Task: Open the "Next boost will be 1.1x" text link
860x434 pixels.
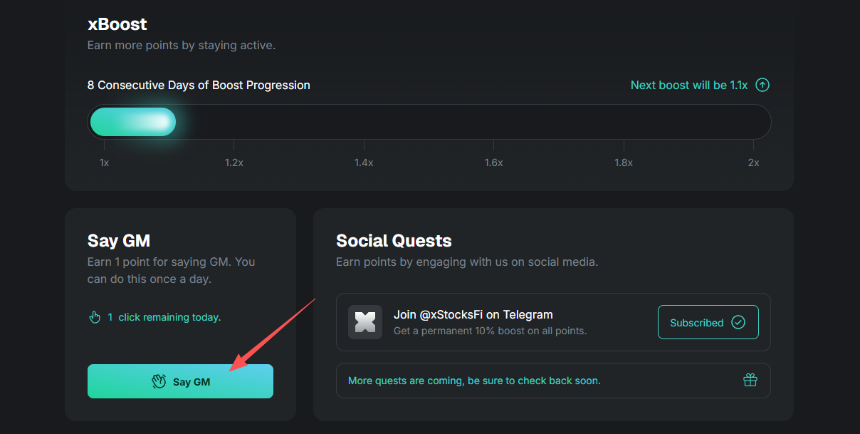Action: pos(689,85)
